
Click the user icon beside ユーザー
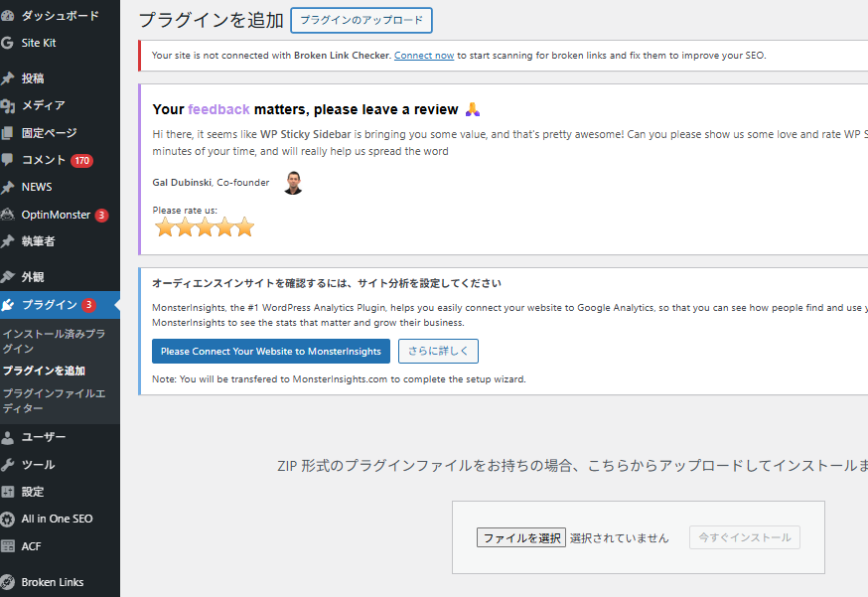[8, 437]
